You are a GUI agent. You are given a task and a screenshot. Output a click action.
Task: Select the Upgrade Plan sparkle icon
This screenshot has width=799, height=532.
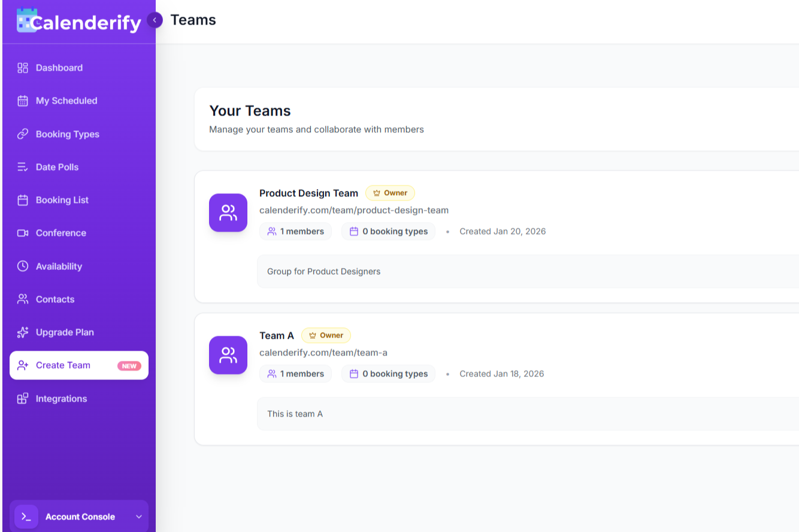pyautogui.click(x=22, y=332)
